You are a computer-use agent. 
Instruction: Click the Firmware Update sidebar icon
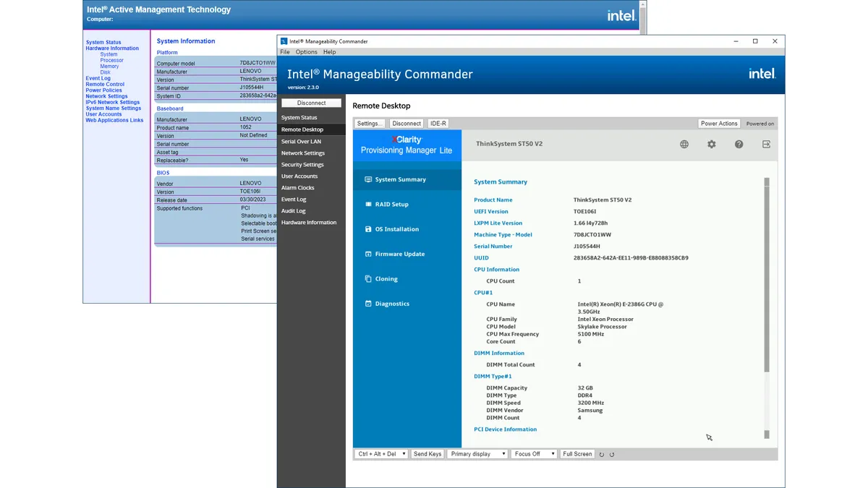point(368,254)
